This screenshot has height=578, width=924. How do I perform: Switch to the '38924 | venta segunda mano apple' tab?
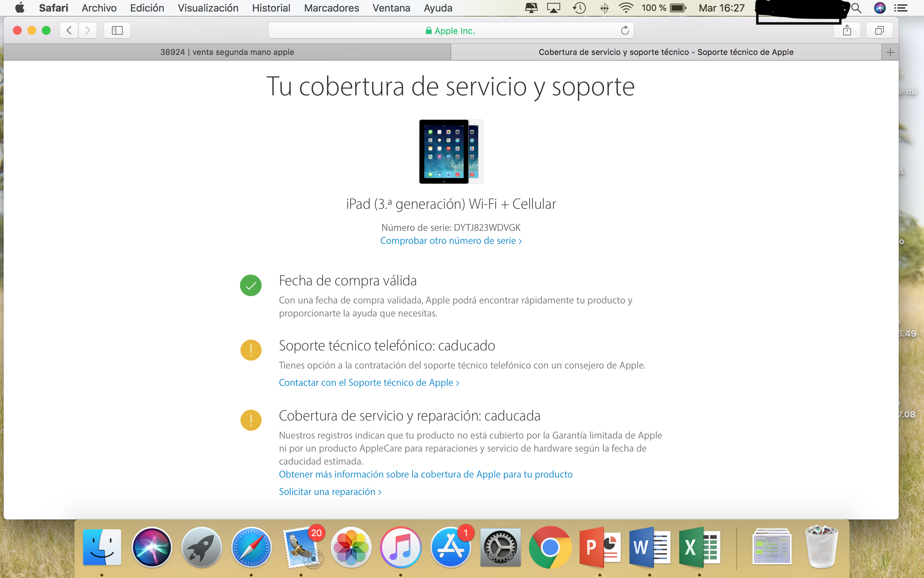click(227, 52)
